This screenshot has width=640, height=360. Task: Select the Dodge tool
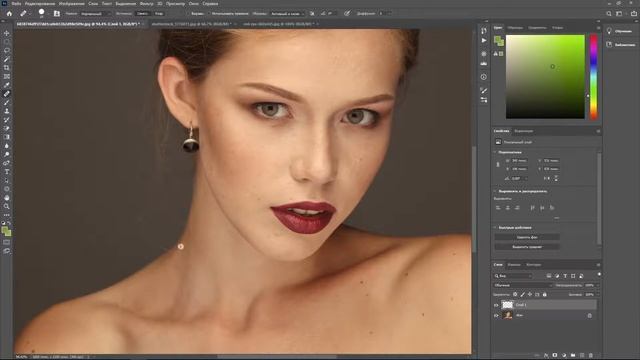7,154
